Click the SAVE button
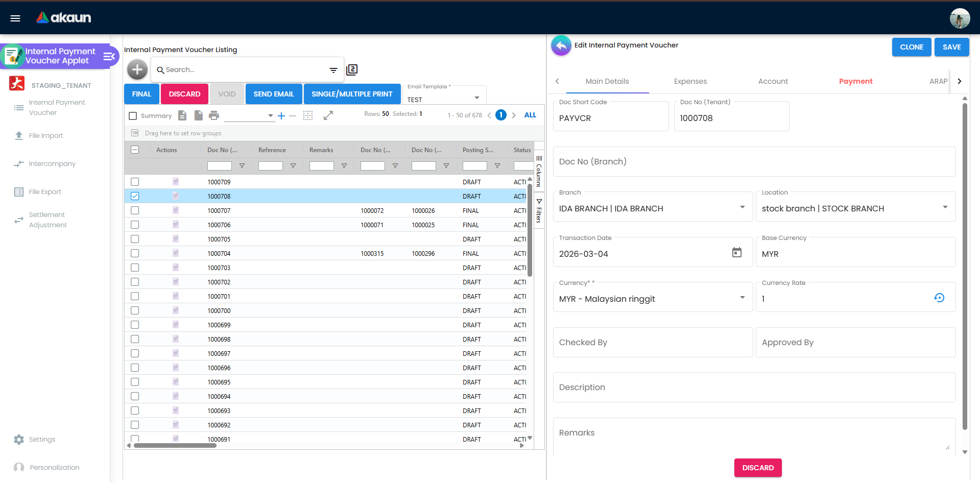Screen dimensions: 980x483 click(x=951, y=47)
